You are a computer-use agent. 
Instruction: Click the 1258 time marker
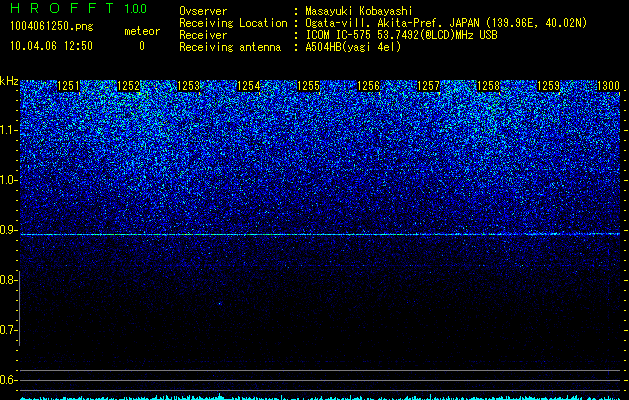tap(488, 86)
